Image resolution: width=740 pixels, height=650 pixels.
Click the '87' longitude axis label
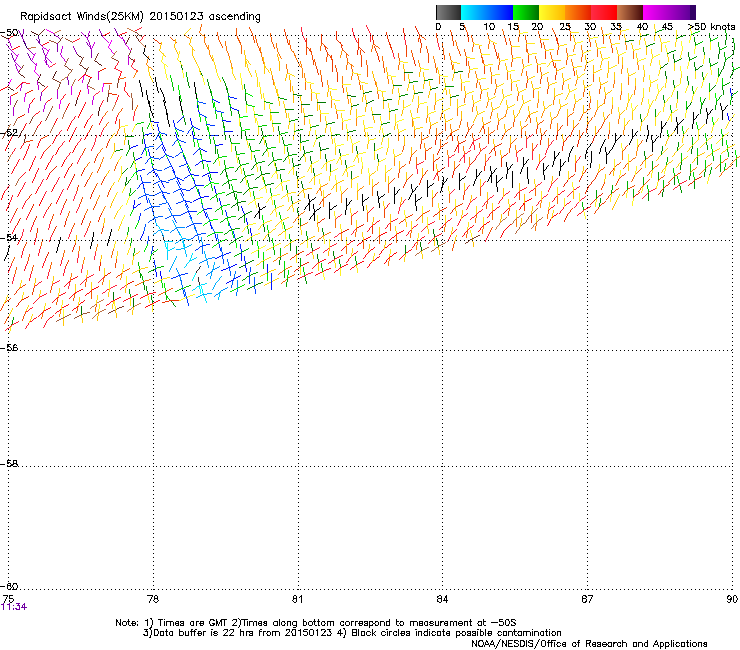[x=587, y=599]
